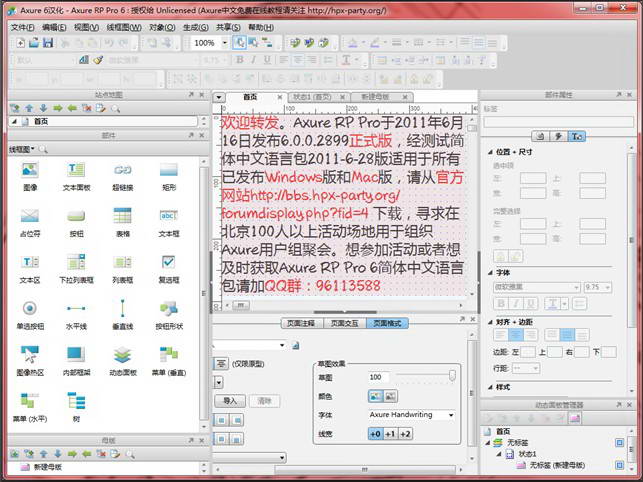
Task: Adjust the 草图 sketchiness slider handle
Action: [x=451, y=375]
